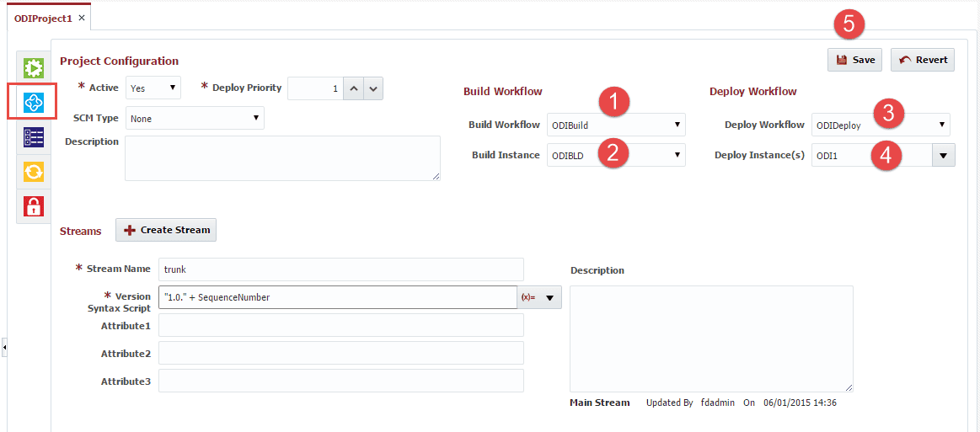Viewport: 980px width, 432px height.
Task: Open the Active Yes dropdown
Action: click(153, 88)
